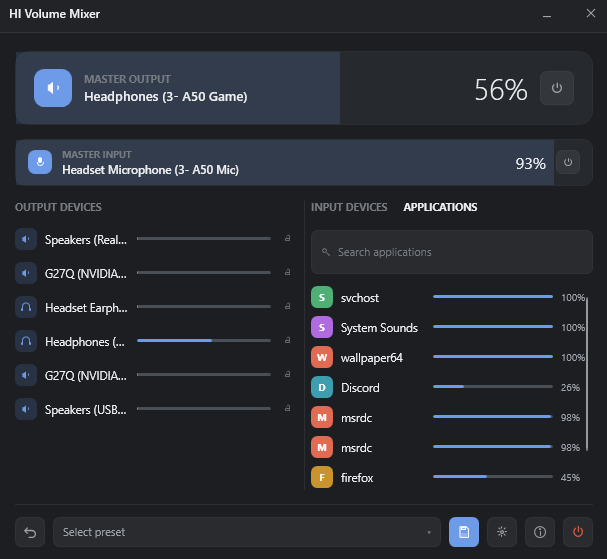Viewport: 607px width, 559px height.
Task: Click the red power icon button
Action: (x=578, y=532)
